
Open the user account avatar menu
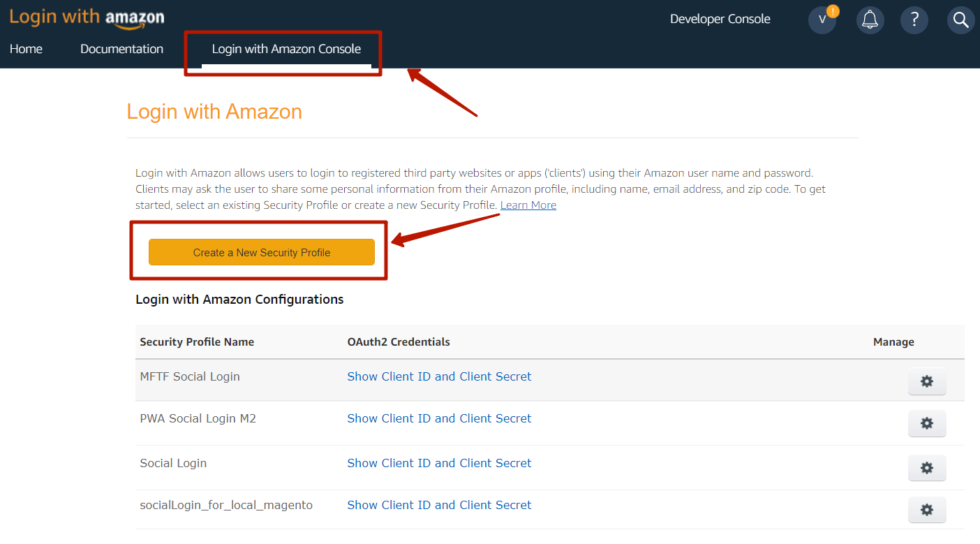pyautogui.click(x=822, y=20)
